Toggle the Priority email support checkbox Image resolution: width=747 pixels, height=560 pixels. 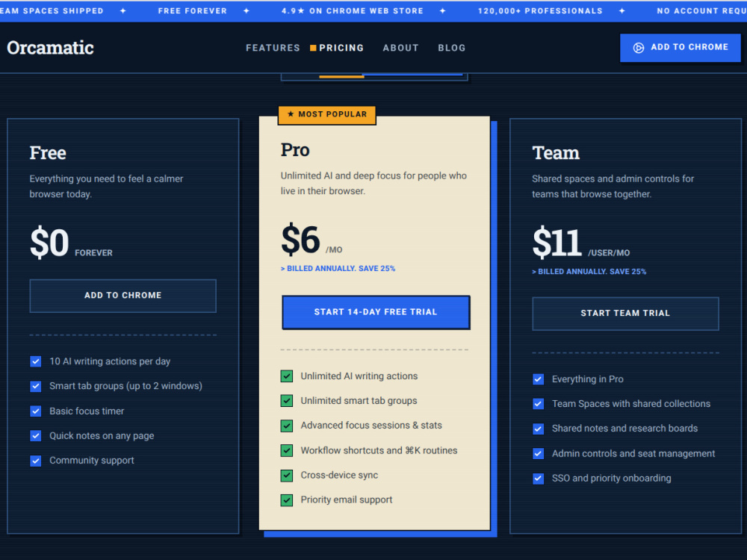287,500
